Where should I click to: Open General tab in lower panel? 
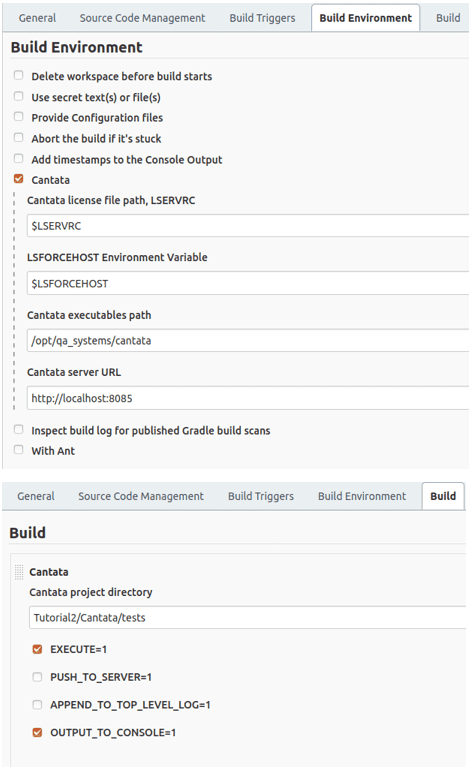(x=36, y=496)
